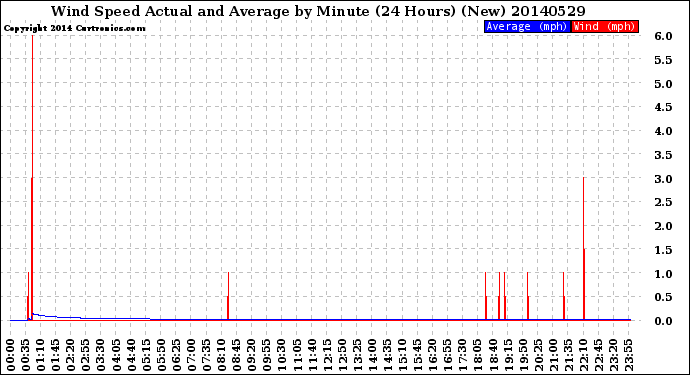Click the 16:20 time label
This screenshot has height=375, width=690.
click(x=433, y=355)
